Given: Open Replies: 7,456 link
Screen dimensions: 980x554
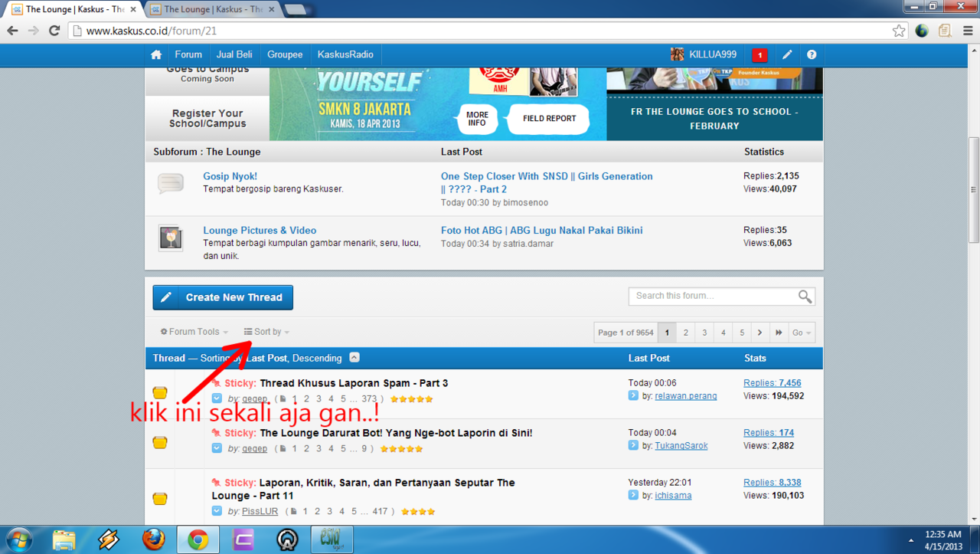Looking at the screenshot, I should pyautogui.click(x=773, y=383).
